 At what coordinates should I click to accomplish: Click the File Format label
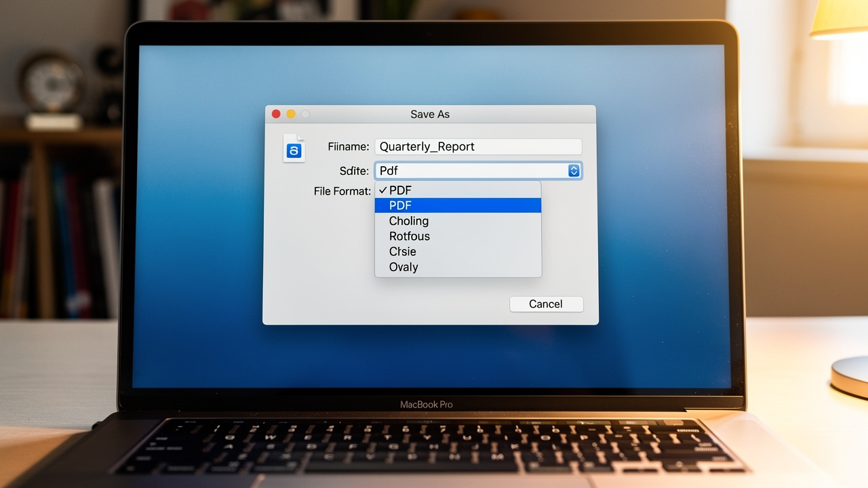coord(342,191)
